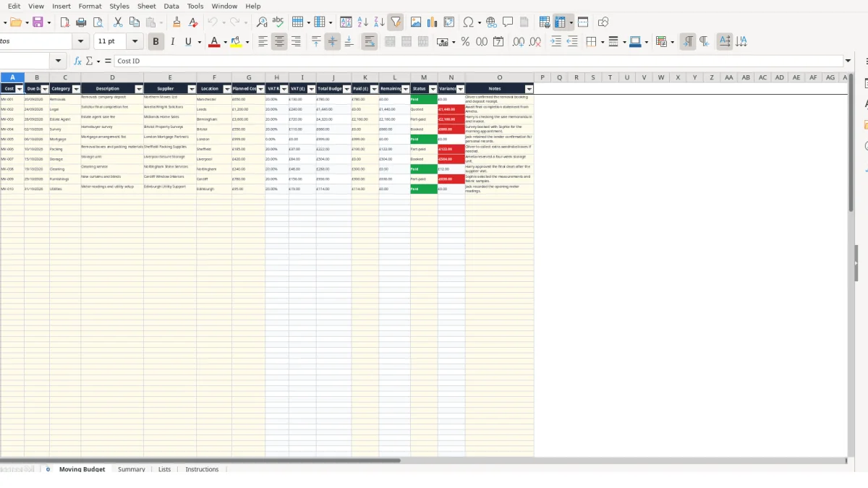Click the blue Border Color swatch
The image size is (868, 488).
634,42
